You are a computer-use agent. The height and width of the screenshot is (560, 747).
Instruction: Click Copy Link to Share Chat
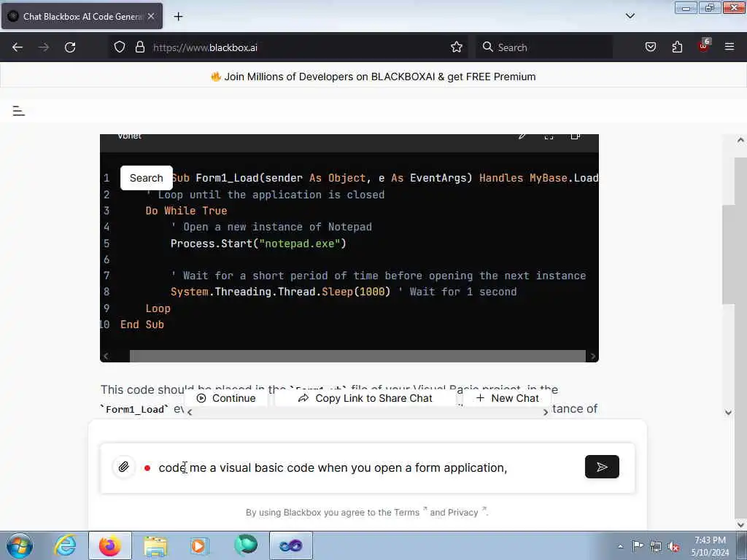pyautogui.click(x=365, y=398)
